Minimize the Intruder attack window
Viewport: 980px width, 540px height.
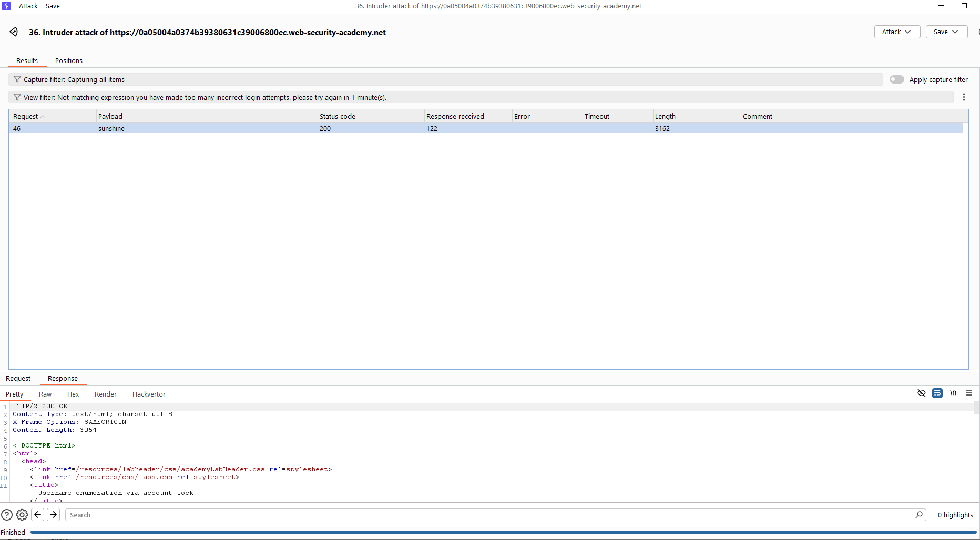click(x=941, y=6)
